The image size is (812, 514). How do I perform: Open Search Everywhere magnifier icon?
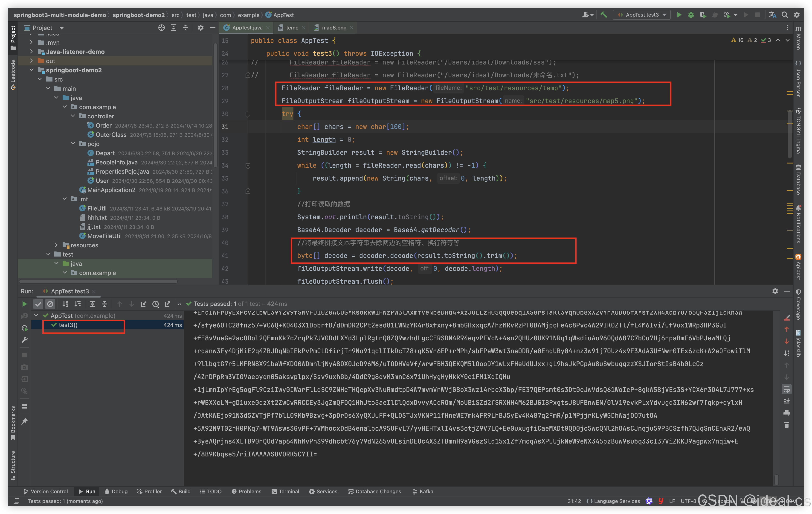click(x=785, y=15)
